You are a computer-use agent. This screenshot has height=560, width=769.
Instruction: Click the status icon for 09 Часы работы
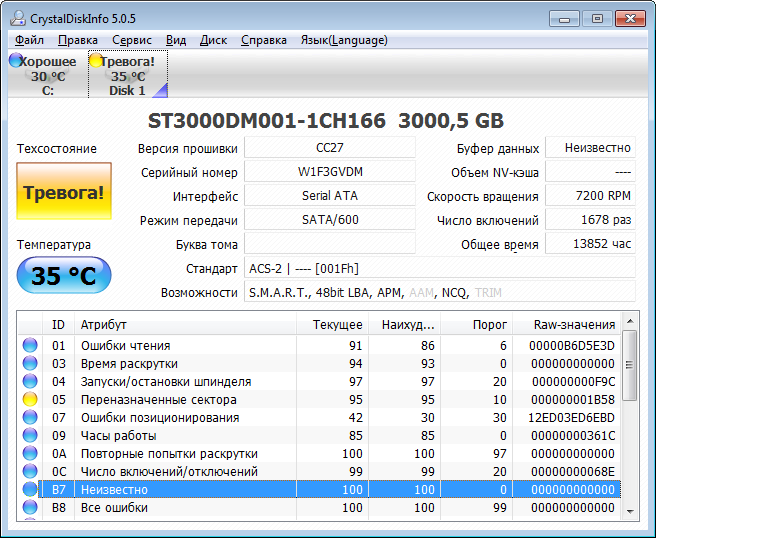click(30, 435)
